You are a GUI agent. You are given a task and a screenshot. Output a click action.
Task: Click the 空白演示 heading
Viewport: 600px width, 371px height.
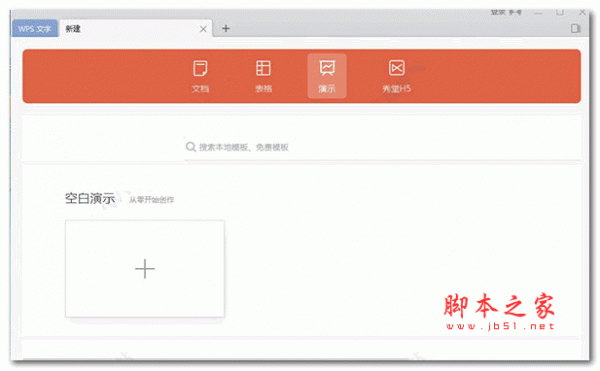point(90,198)
